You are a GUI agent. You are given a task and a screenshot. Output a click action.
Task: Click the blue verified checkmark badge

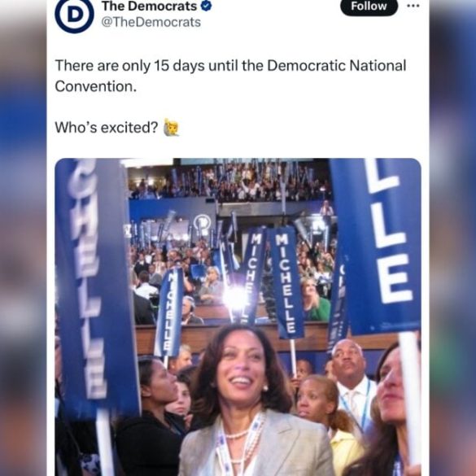point(206,6)
